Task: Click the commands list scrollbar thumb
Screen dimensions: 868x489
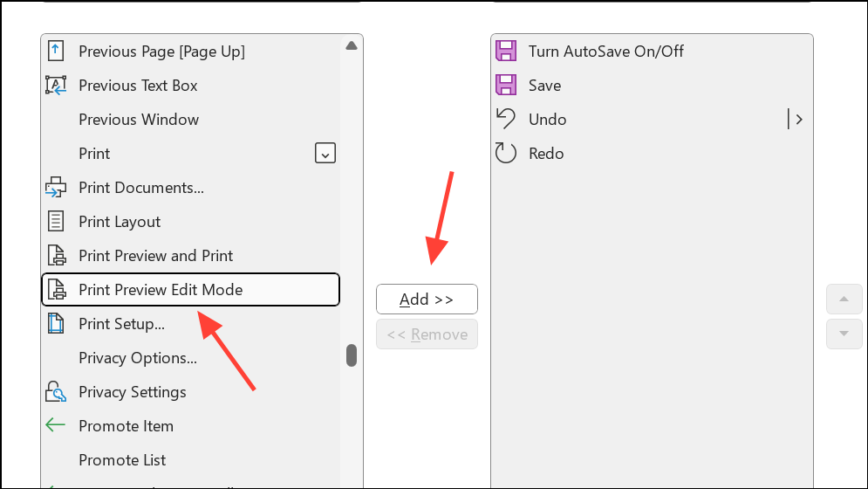Action: (x=352, y=355)
